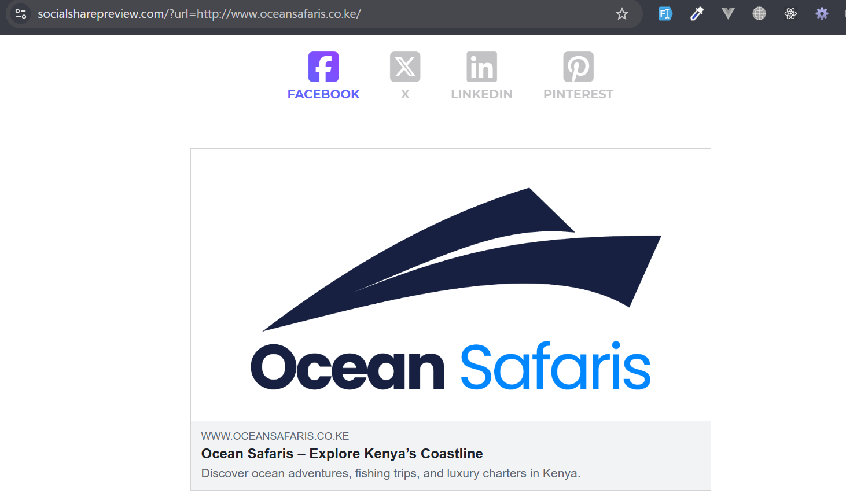
Task: Switch to the FACEBOOK tab label
Action: coord(323,94)
